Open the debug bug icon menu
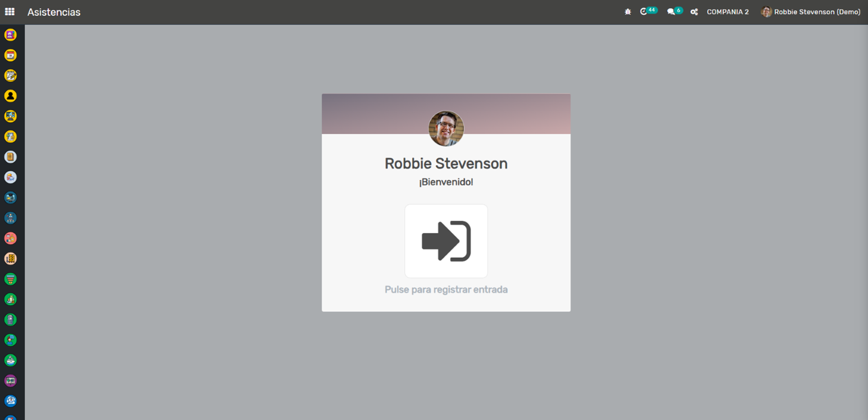The image size is (868, 420). (x=628, y=12)
